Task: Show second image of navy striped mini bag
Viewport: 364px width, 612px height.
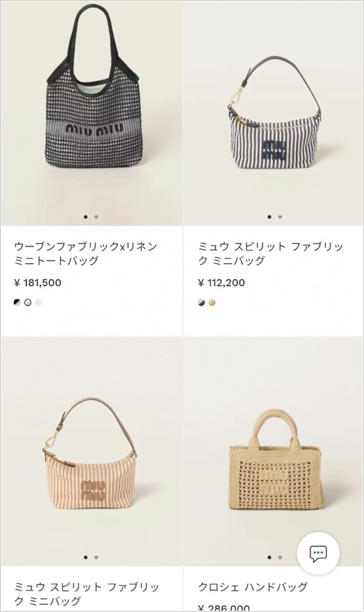Action: coord(280,216)
